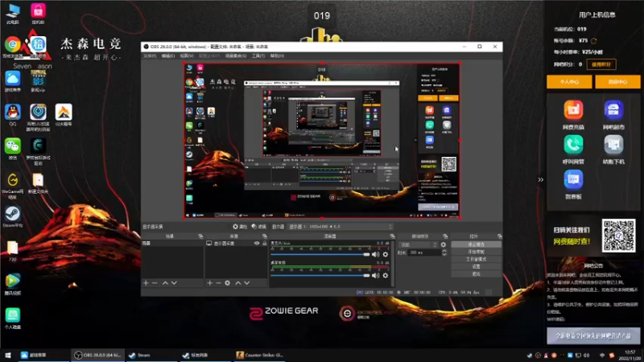Decrease the transition duration with the down arrow
Viewport: 644px width, 362px height.
pos(444,254)
